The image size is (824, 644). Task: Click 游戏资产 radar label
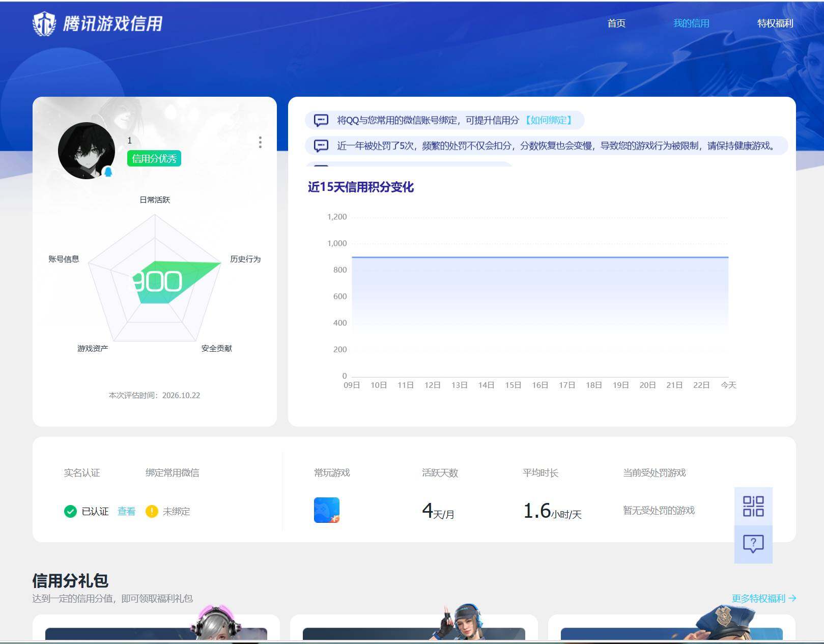[x=93, y=348]
